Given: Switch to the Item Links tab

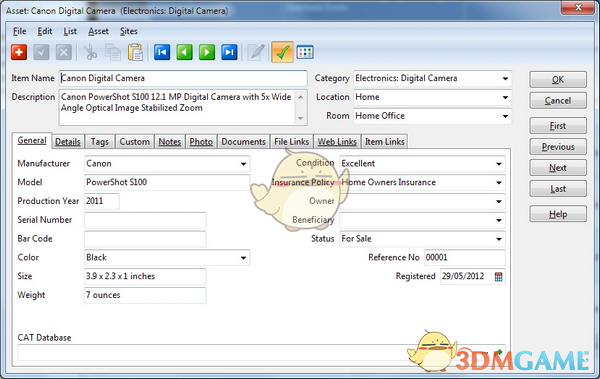Looking at the screenshot, I should [x=385, y=142].
